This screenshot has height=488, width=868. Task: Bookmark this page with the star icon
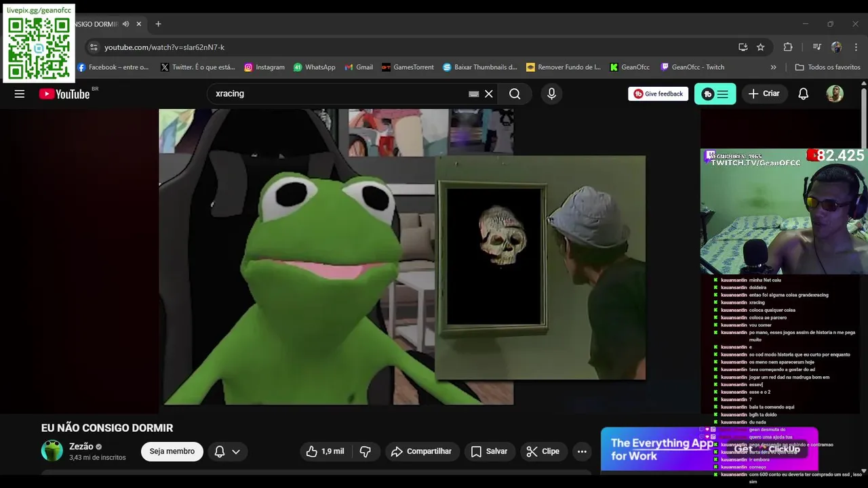pos(761,47)
